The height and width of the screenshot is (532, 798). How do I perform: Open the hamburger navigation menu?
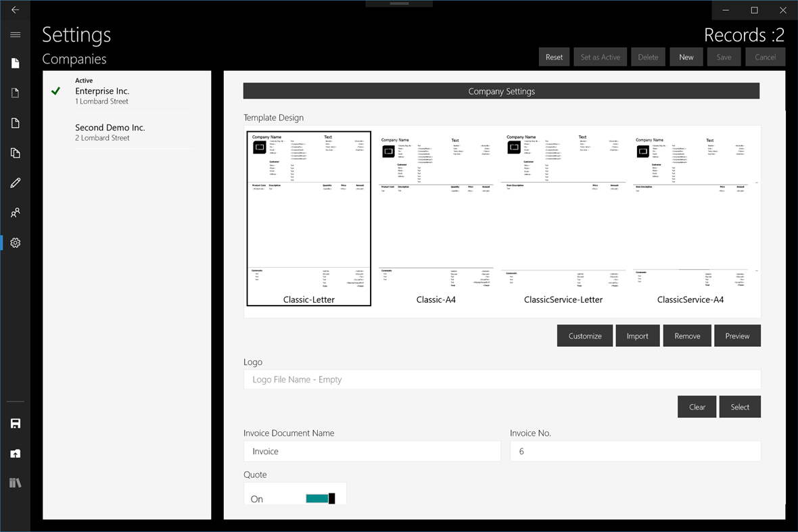[15, 34]
